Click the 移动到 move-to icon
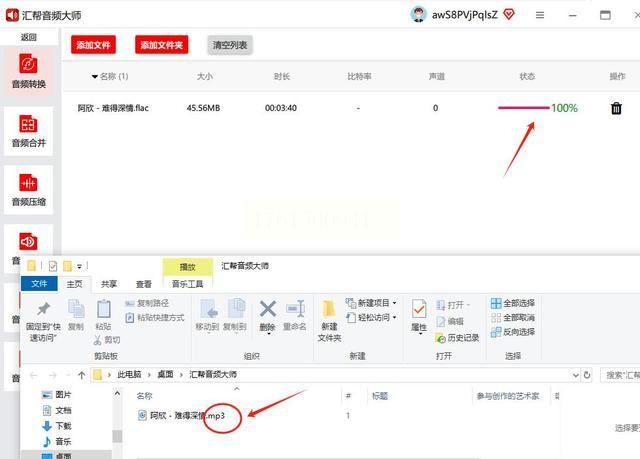Image resolution: width=640 pixels, height=459 pixels. pyautogui.click(x=209, y=309)
